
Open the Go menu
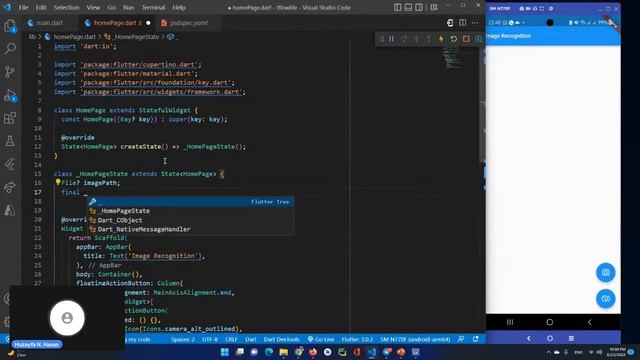(112, 7)
